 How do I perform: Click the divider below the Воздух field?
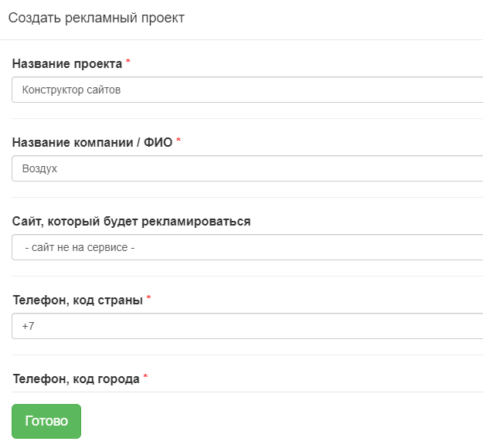click(x=247, y=197)
